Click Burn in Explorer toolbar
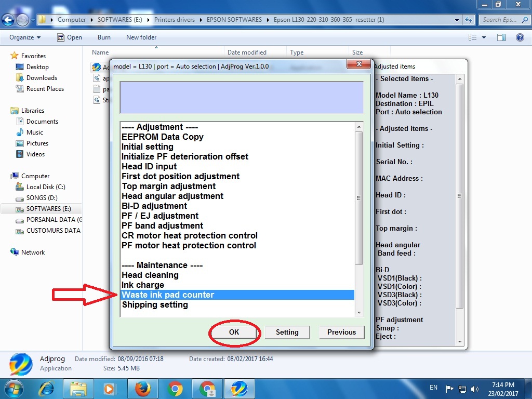Viewport: 532px width, 399px height. [104, 37]
